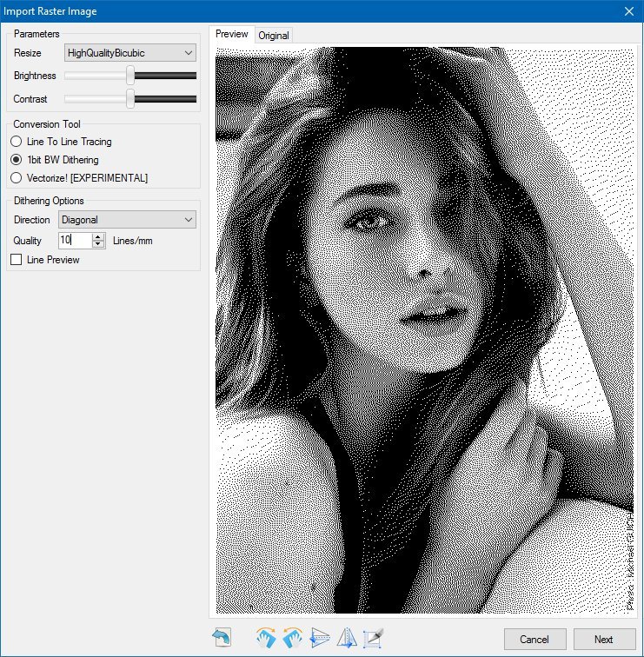
Task: Select the crop image tool
Action: [x=374, y=638]
